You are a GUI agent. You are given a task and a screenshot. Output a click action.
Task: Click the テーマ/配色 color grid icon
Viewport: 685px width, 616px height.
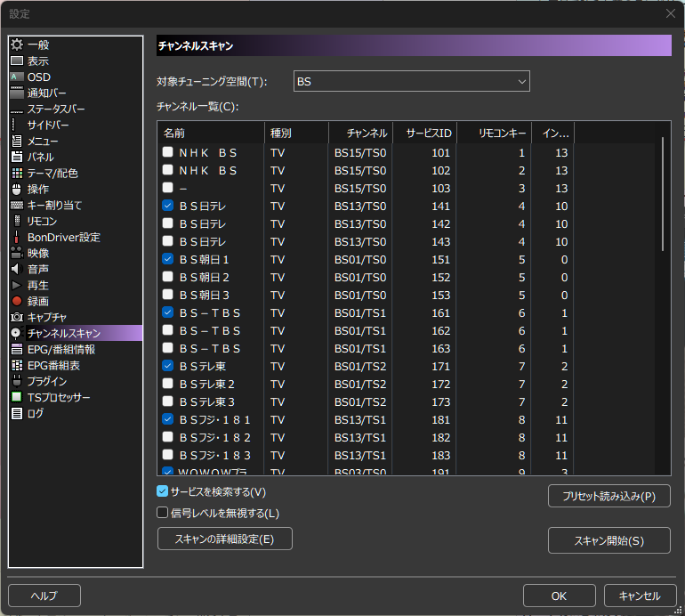17,173
